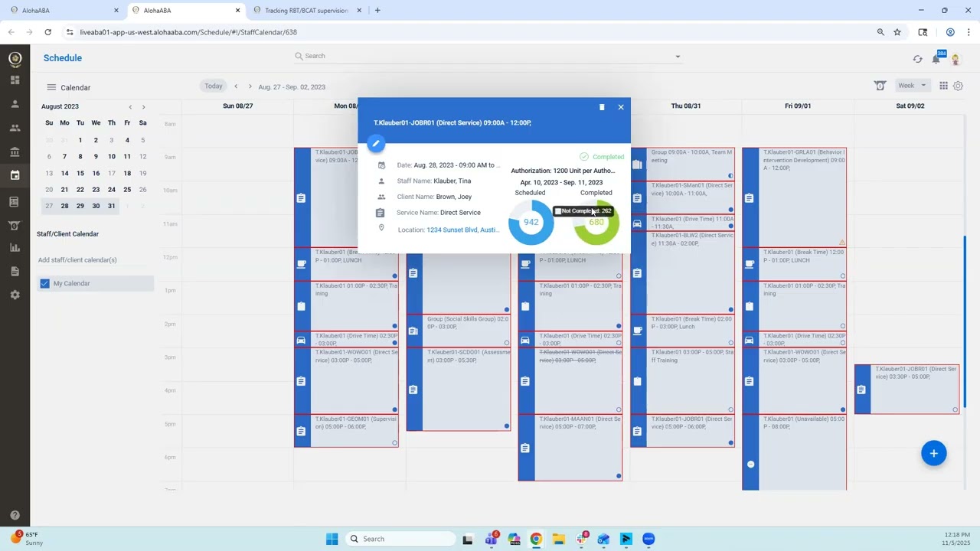This screenshot has width=980, height=551.
Task: Open Tuesday Social Skills Group appointment
Action: pos(458,331)
